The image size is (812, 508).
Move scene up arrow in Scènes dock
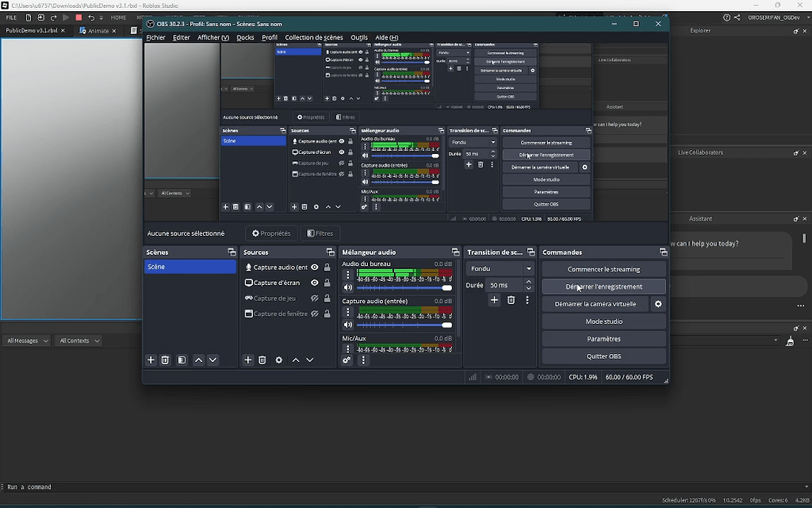[198, 360]
